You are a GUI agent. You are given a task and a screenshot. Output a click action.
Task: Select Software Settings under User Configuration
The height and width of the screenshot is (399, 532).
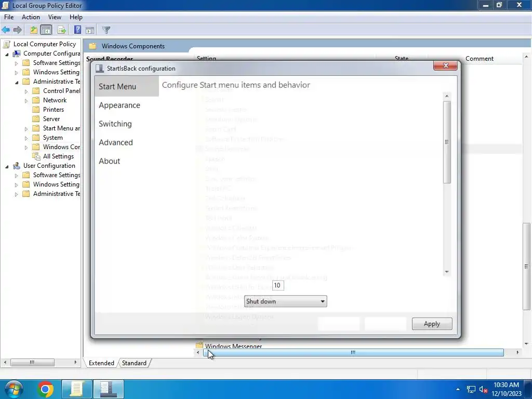[x=56, y=175]
